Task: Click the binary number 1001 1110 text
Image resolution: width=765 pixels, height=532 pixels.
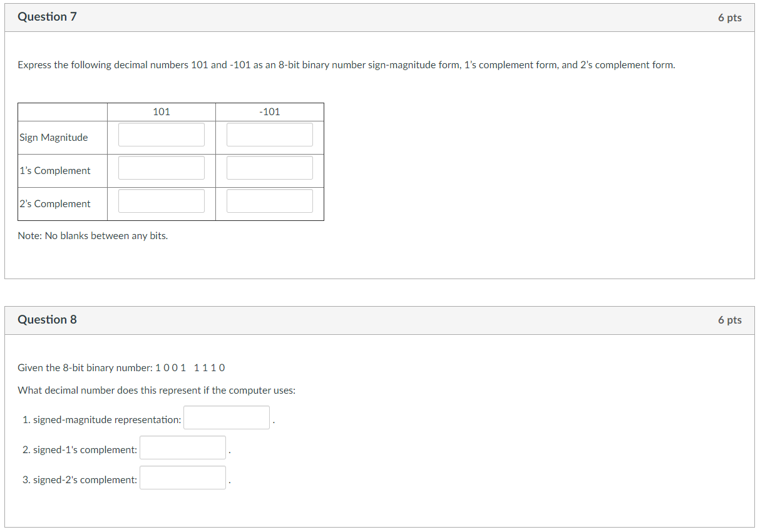Action: (190, 367)
